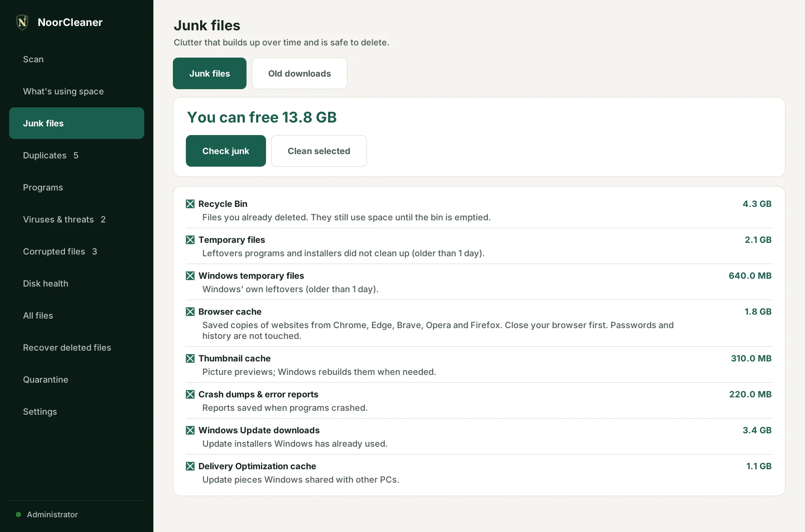Open the Duplicates section
Viewport: 805px width, 532px height.
(77, 155)
